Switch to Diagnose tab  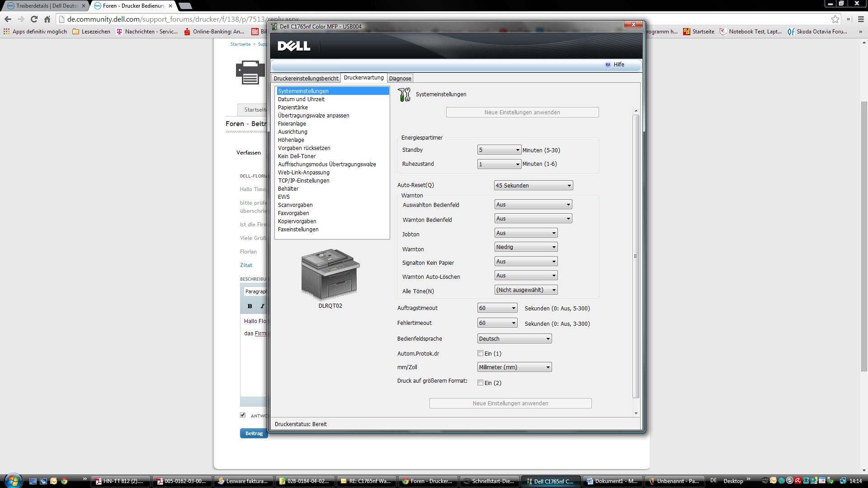coord(400,78)
